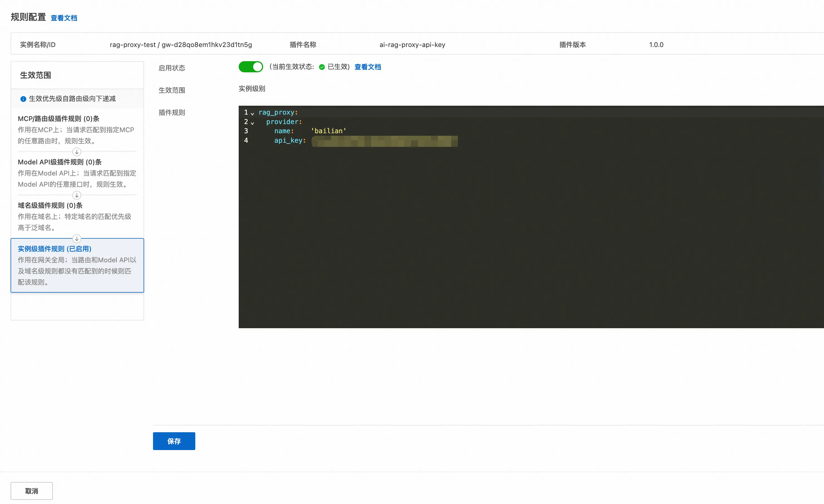Click the blue info icon before 生效优先级自路由级向下递减
Screen dimensions: 824x504
point(23,99)
